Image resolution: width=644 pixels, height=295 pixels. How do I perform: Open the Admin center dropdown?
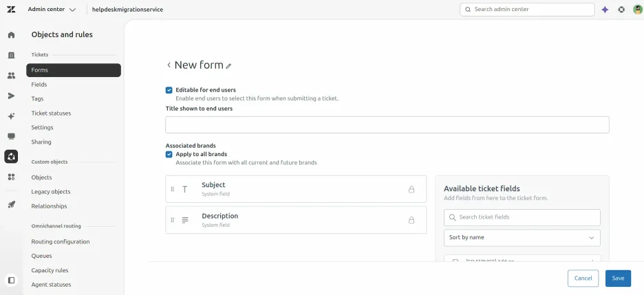(x=52, y=10)
